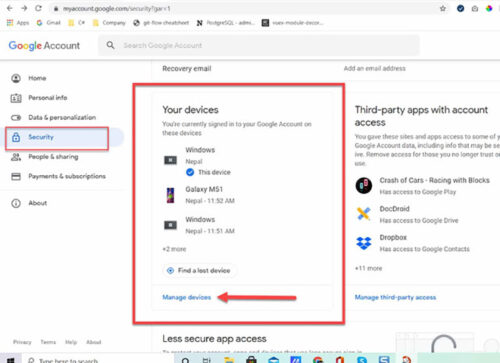
Task: Open the DocDroid app entry
Action: point(407,214)
